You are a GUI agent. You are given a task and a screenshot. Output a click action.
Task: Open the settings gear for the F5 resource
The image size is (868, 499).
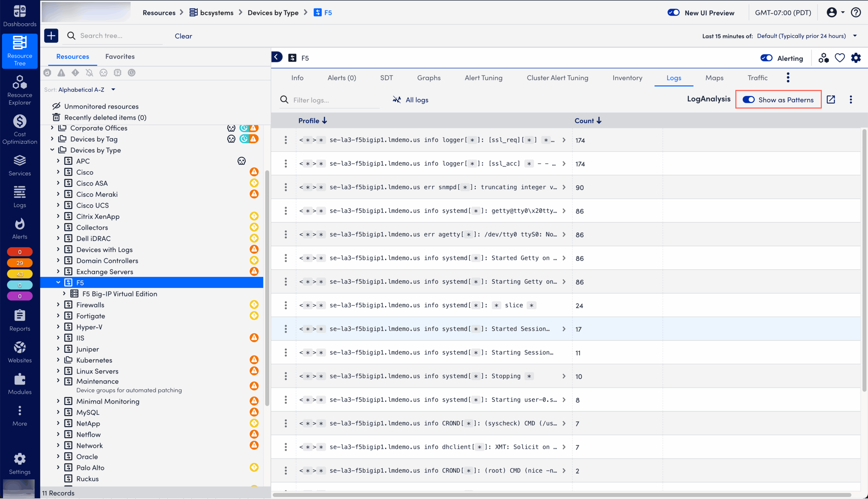coord(855,58)
